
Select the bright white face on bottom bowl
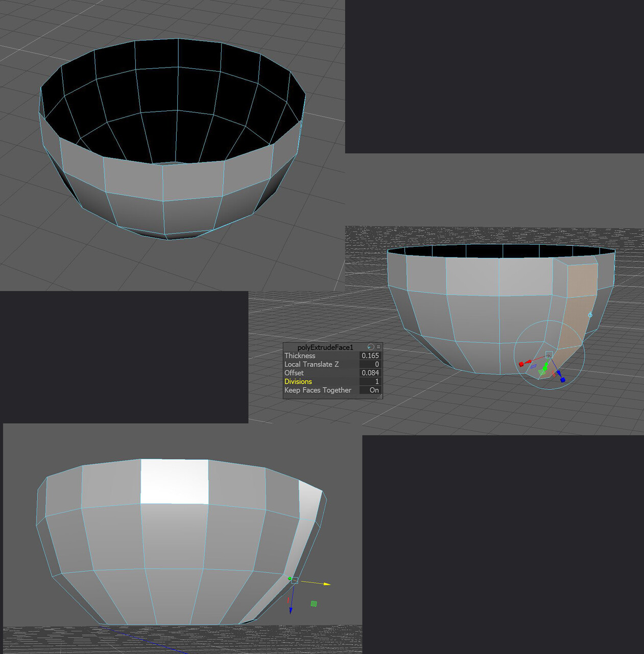174,481
